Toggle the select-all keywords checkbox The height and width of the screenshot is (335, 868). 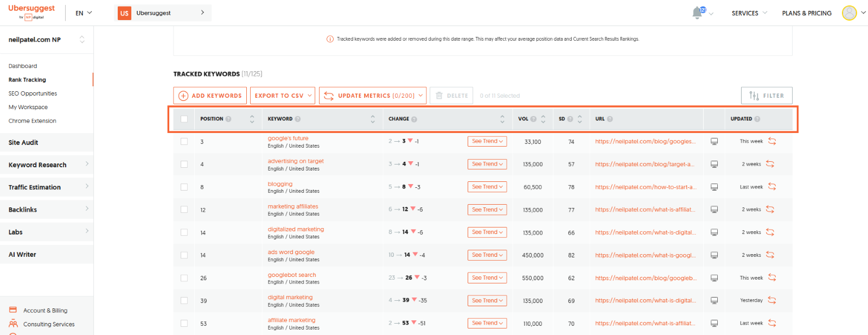pyautogui.click(x=184, y=119)
